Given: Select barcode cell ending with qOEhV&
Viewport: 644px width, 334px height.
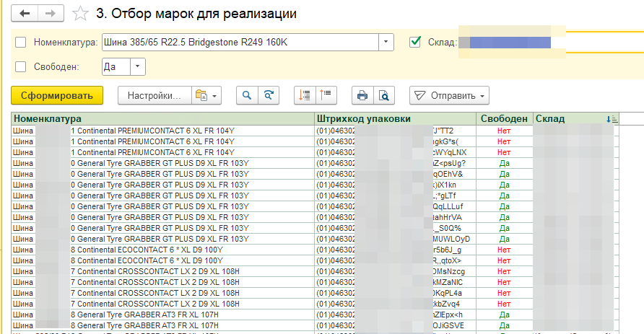Looking at the screenshot, I should (395, 174).
